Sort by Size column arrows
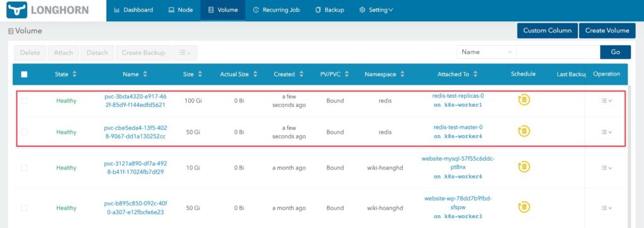644x228 pixels. click(x=200, y=74)
